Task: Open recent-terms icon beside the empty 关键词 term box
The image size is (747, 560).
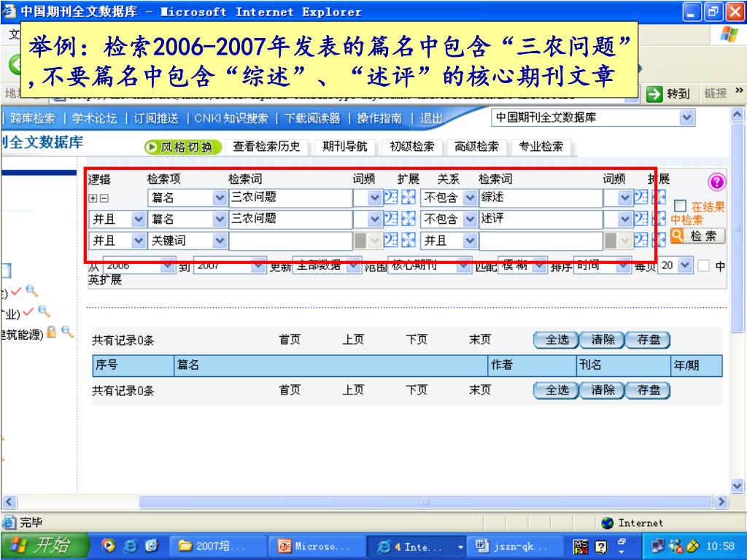Action: click(x=391, y=241)
